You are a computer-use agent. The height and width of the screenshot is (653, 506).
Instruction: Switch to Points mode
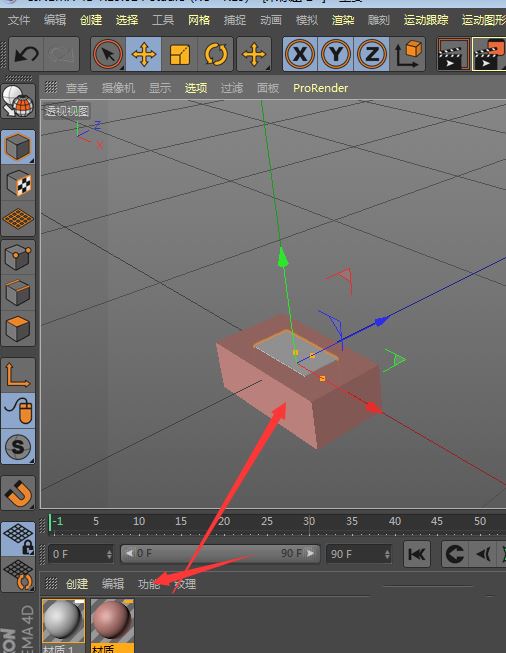point(18,257)
